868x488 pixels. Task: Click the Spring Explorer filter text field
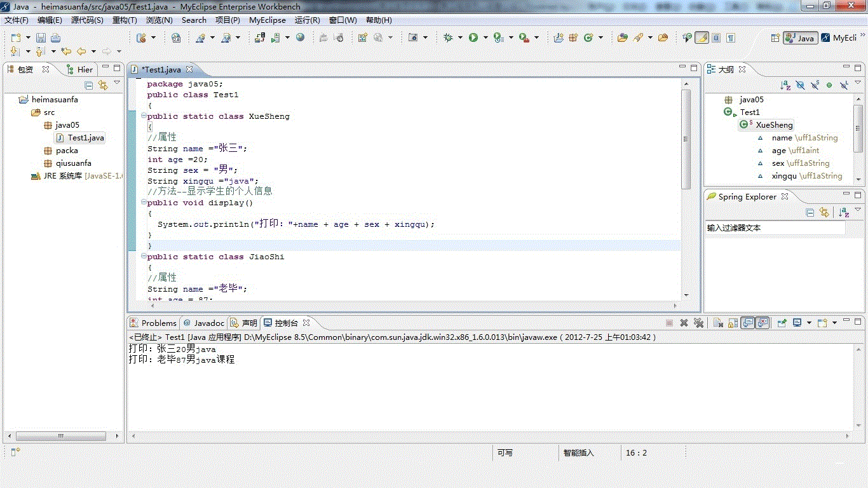click(775, 227)
